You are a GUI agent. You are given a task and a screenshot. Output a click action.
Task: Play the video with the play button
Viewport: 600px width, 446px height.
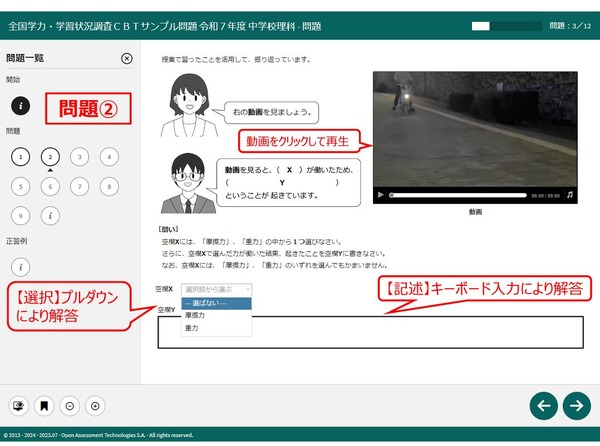[380, 195]
